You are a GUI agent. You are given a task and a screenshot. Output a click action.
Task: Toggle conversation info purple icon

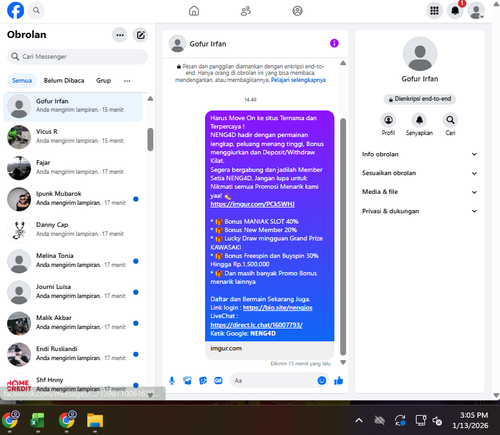point(334,43)
